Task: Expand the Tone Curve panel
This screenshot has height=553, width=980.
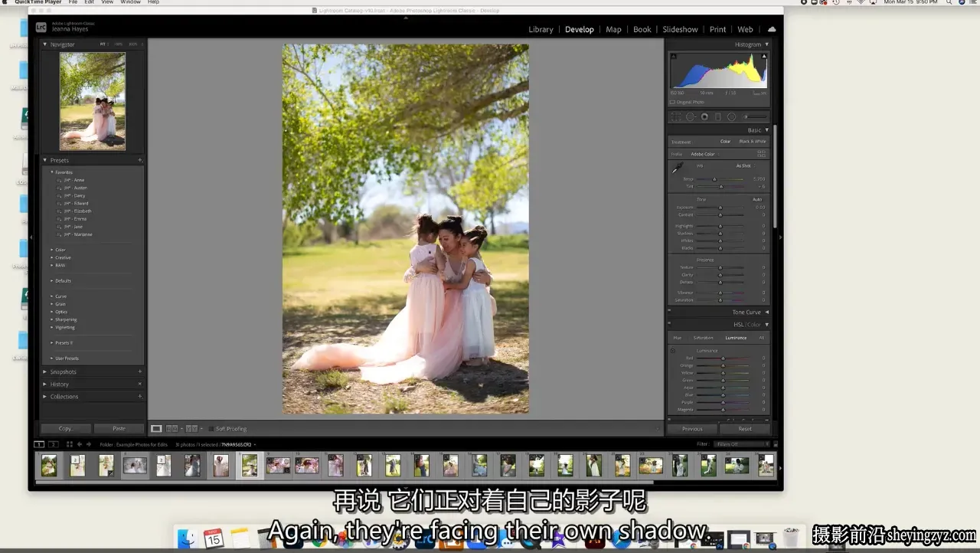Action: point(767,312)
